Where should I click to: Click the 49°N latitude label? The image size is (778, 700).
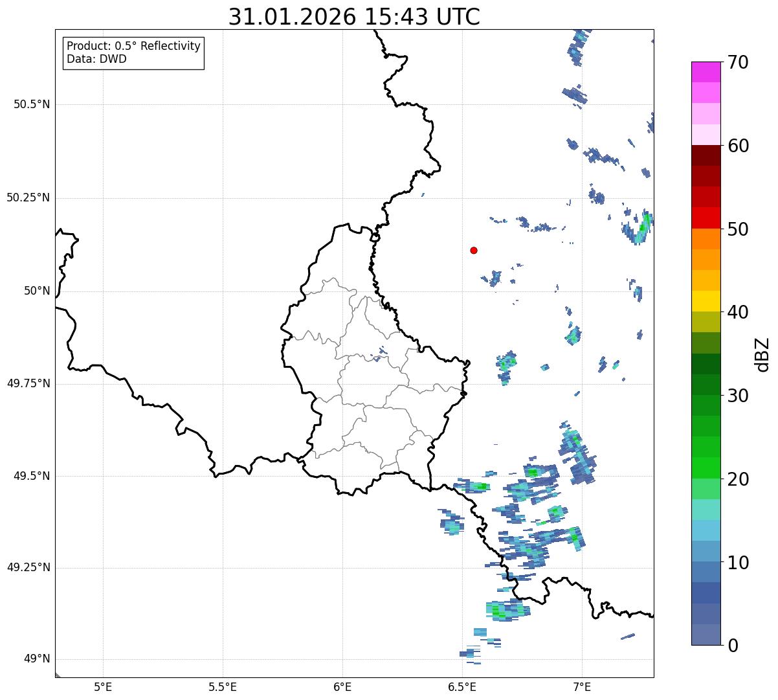[37, 659]
